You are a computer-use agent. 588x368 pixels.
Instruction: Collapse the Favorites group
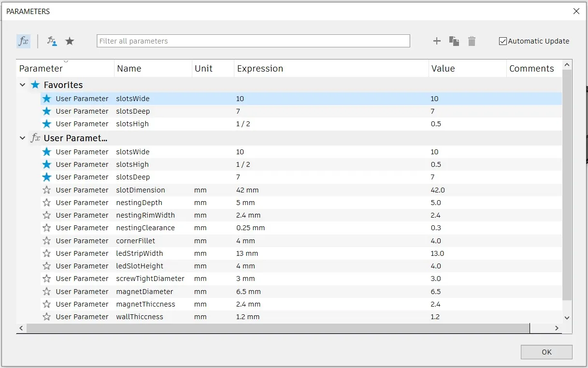22,85
